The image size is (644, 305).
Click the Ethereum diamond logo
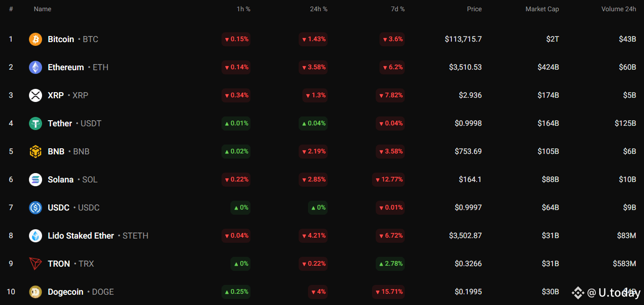point(36,67)
